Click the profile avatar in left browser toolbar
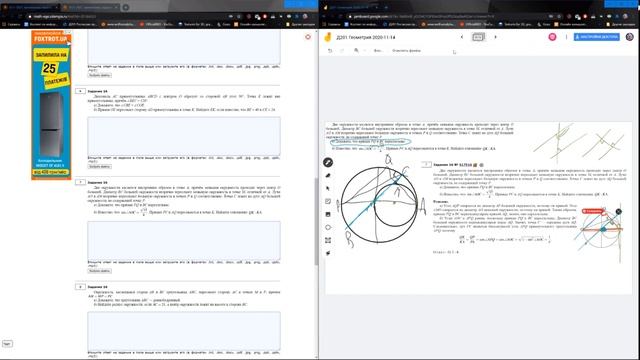Image resolution: width=640 pixels, height=360 pixels. click(305, 16)
